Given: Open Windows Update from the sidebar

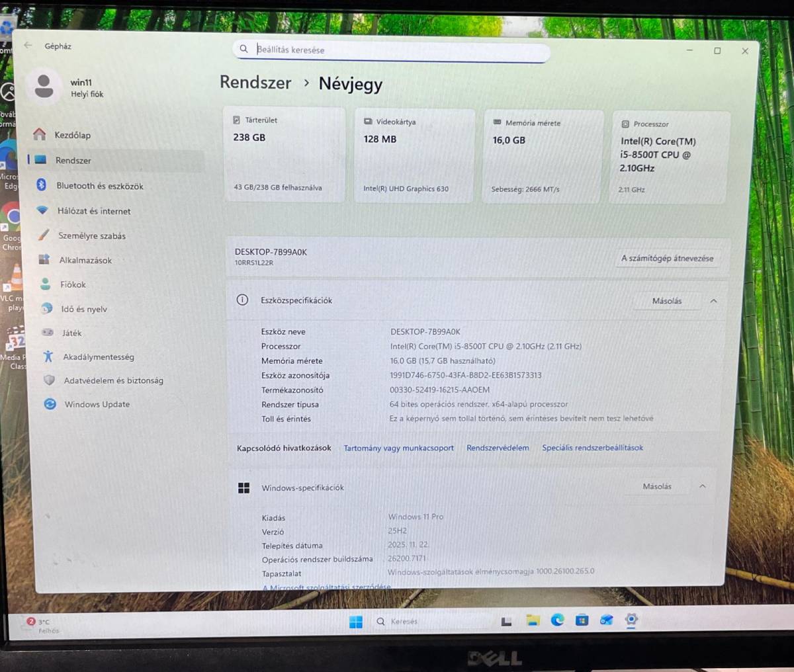Looking at the screenshot, I should (x=97, y=404).
